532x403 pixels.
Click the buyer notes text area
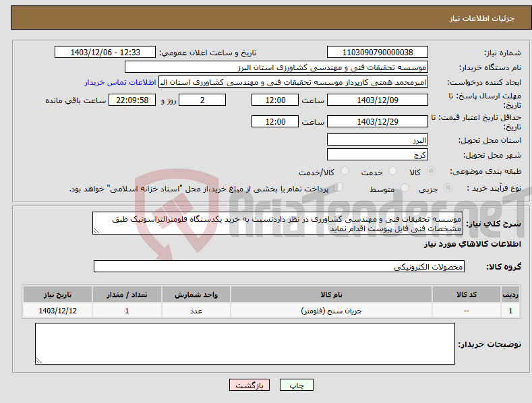tap(245, 344)
